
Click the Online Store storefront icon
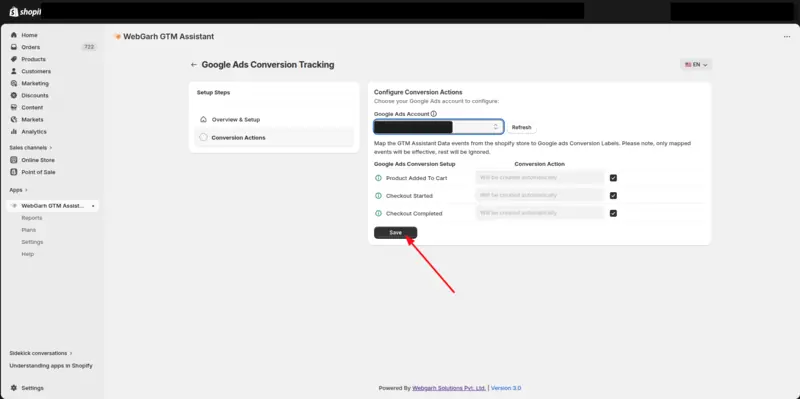pos(14,160)
